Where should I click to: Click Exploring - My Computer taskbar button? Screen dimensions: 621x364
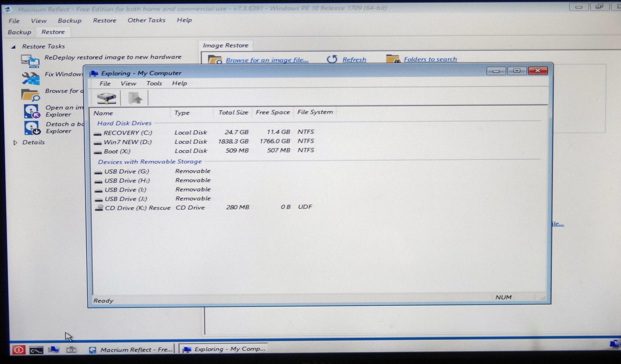(x=224, y=349)
